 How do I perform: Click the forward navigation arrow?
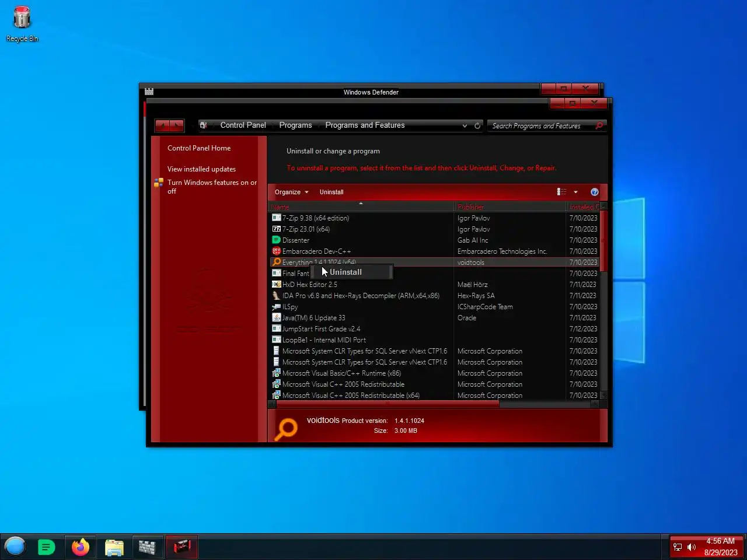177,125
